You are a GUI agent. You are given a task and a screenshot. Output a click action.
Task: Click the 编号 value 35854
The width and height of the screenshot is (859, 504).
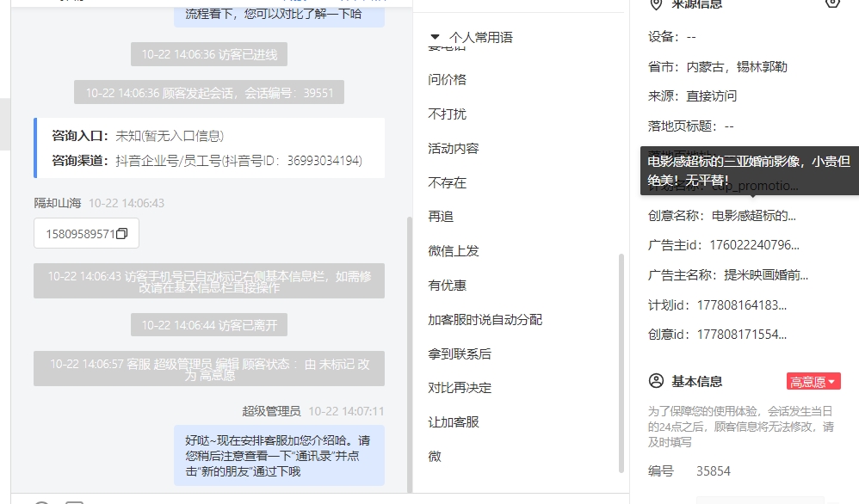714,471
